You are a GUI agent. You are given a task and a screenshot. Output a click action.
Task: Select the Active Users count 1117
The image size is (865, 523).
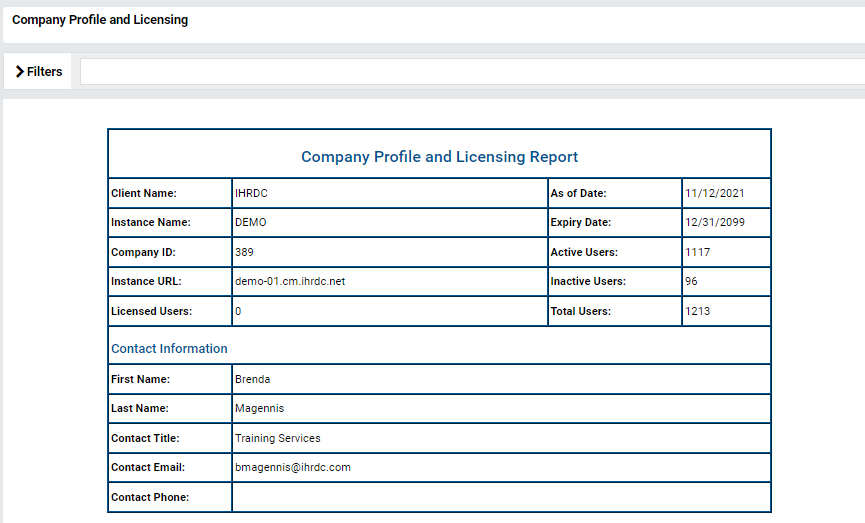point(697,252)
